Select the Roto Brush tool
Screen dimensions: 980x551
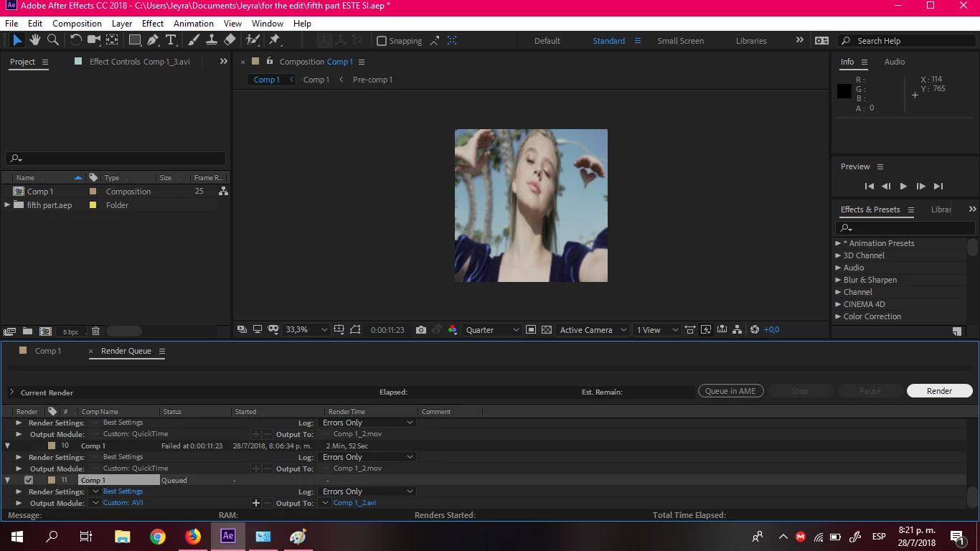click(x=253, y=40)
